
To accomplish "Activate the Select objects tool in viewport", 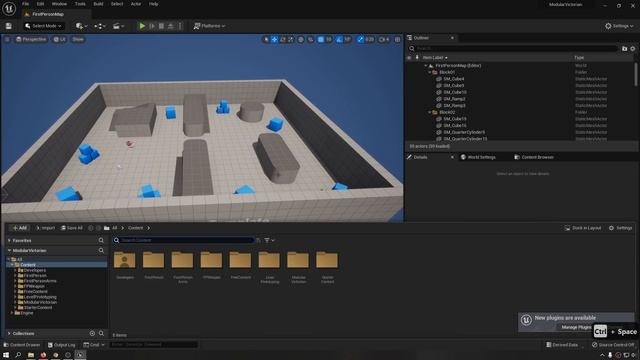I will [x=266, y=39].
